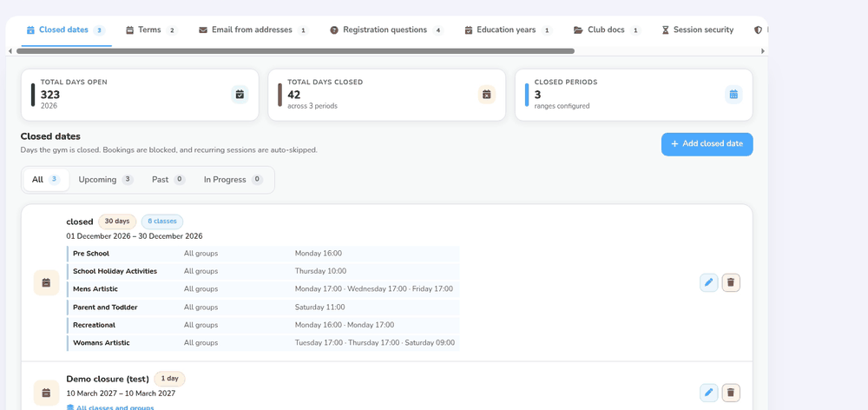The width and height of the screenshot is (868, 410).
Task: Click the All classes and groups link
Action: coord(110,407)
